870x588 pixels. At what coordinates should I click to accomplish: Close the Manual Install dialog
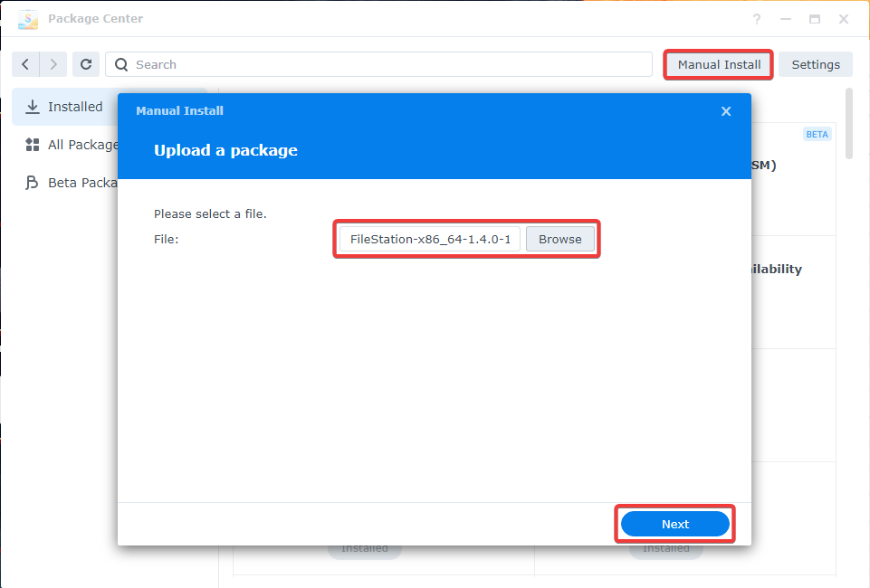725,111
